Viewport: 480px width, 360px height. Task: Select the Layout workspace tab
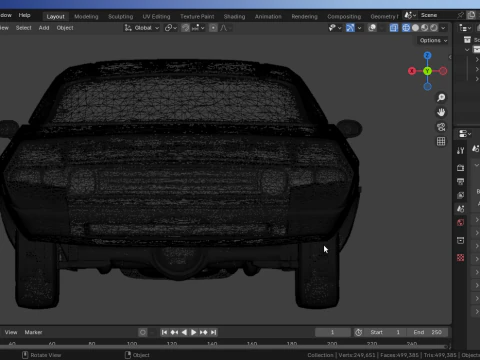point(55,16)
